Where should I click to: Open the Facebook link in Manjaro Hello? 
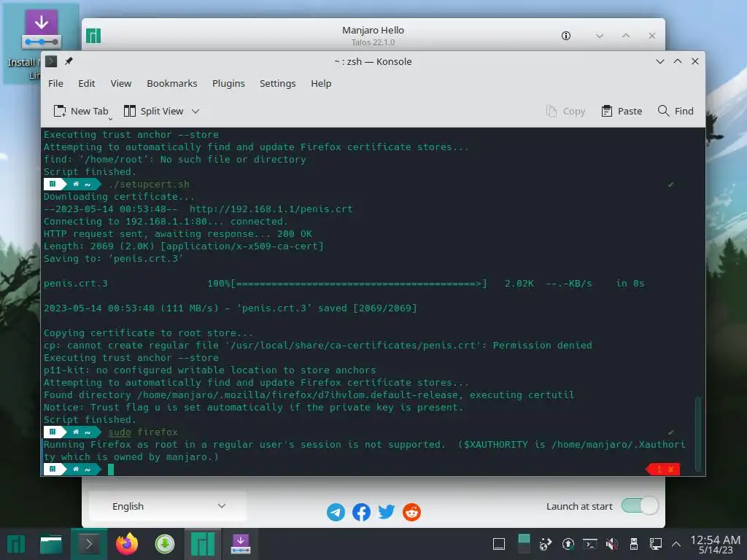[x=361, y=513]
